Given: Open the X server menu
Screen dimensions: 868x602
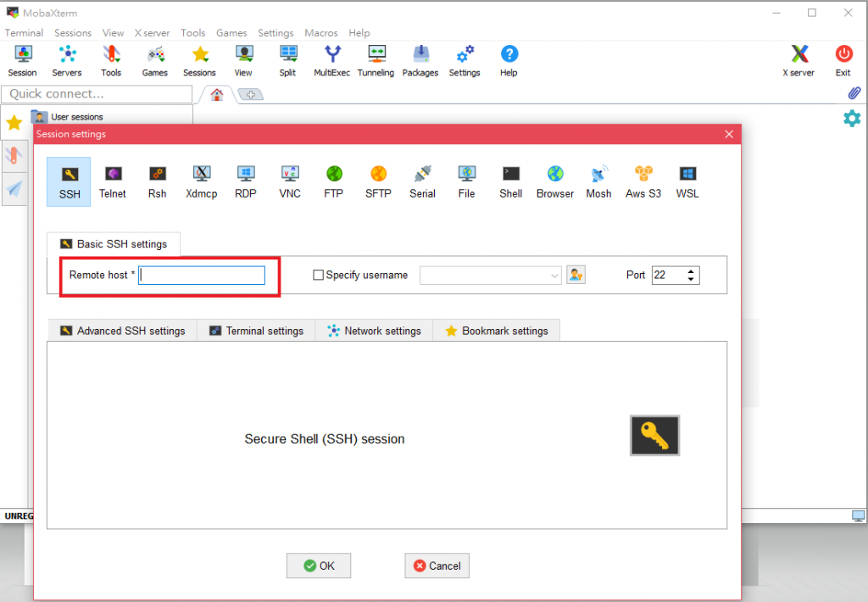Looking at the screenshot, I should click(x=153, y=33).
